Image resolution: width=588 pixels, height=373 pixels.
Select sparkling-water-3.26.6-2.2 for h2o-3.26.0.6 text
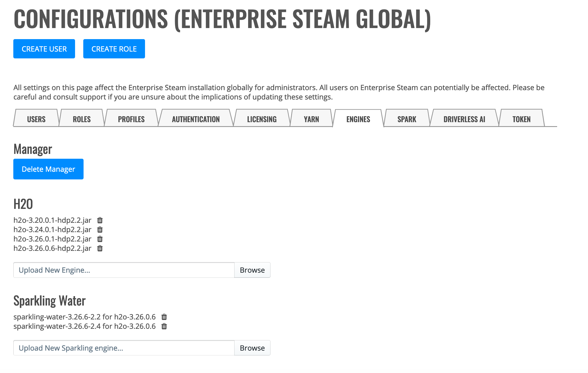[x=84, y=317]
